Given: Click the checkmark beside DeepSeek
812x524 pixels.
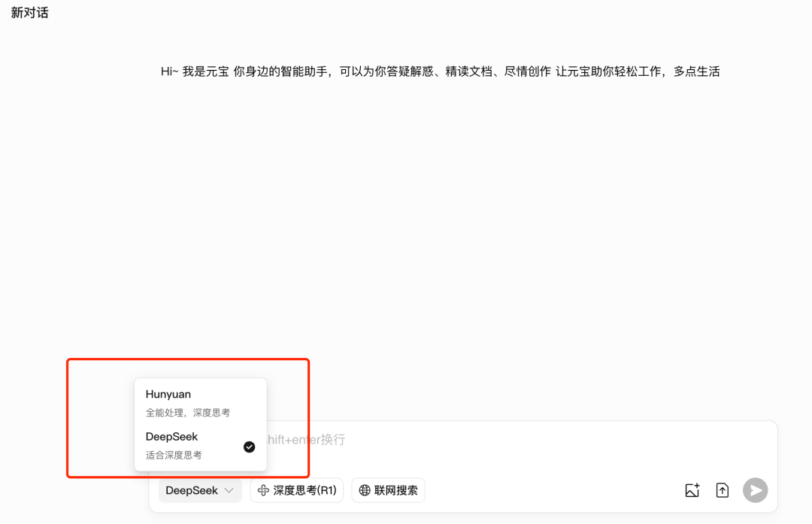Looking at the screenshot, I should coord(249,447).
